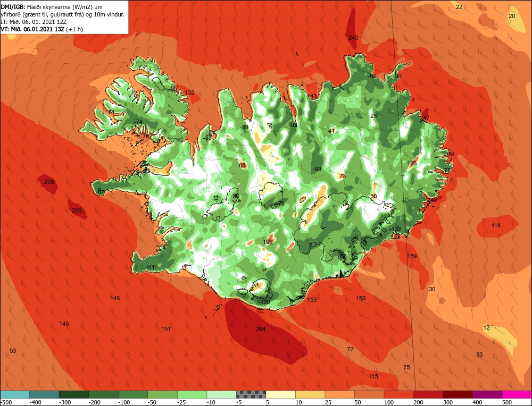Click the checkered legend swatch between -5 and 5

(x=251, y=394)
